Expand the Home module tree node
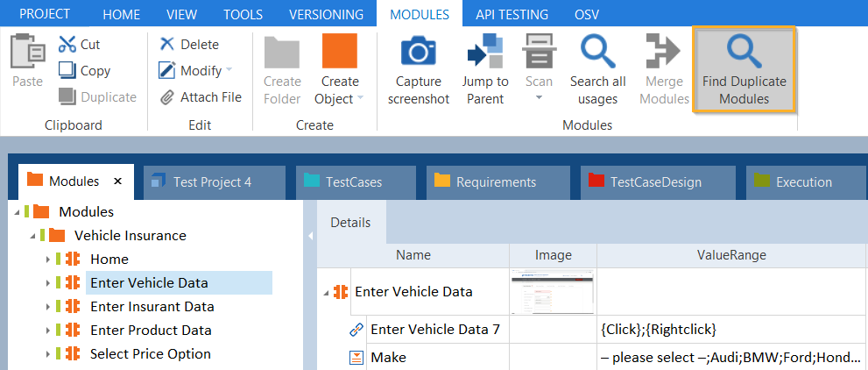 coord(48,260)
